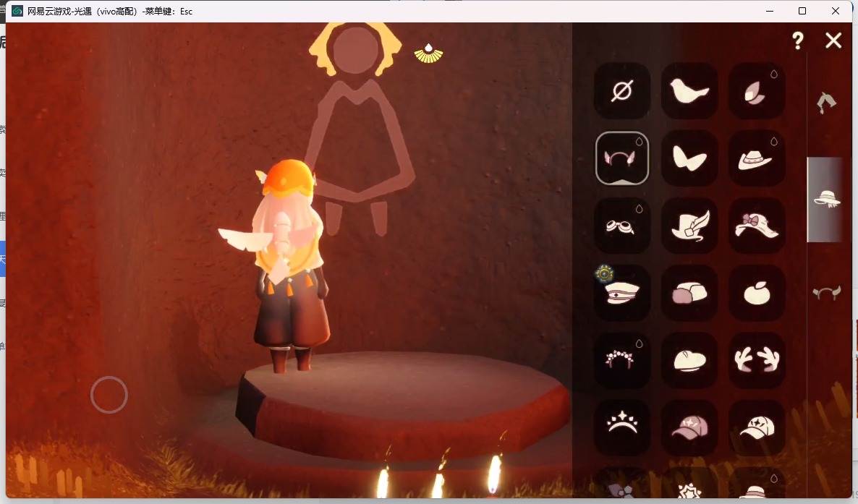Select the witch hat with feather
This screenshot has width=858, height=504.
689,226
